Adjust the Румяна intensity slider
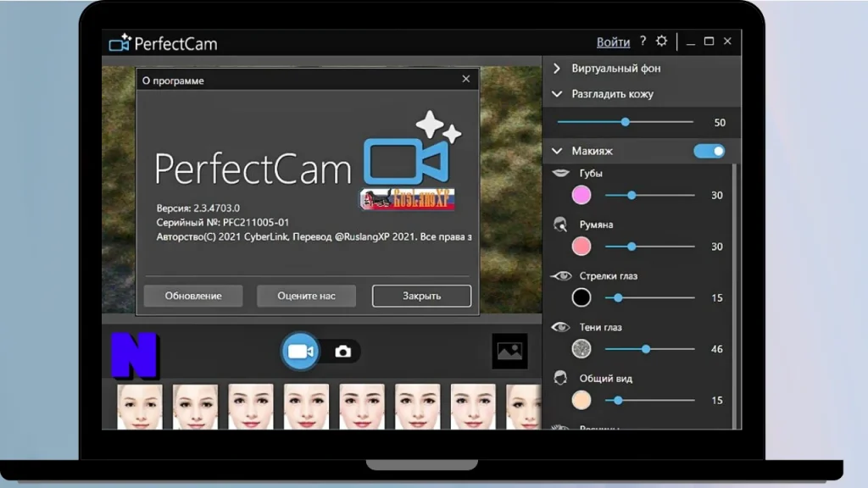 (649, 247)
